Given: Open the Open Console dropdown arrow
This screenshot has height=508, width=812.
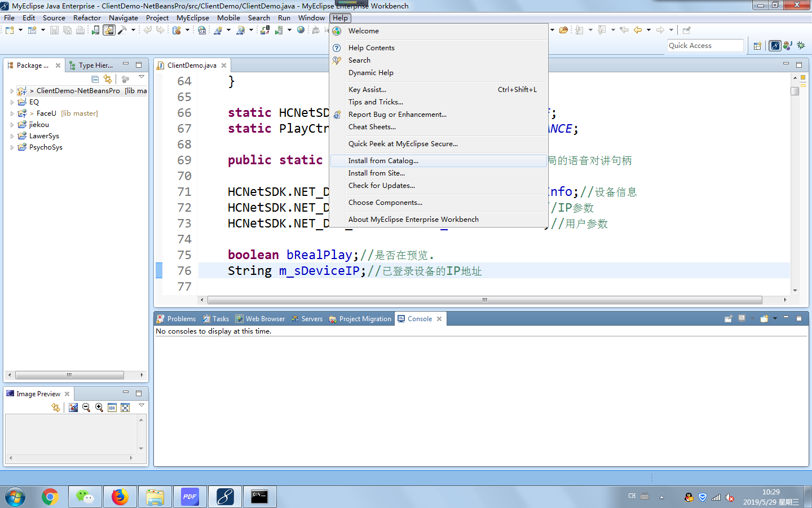Looking at the screenshot, I should click(x=775, y=318).
